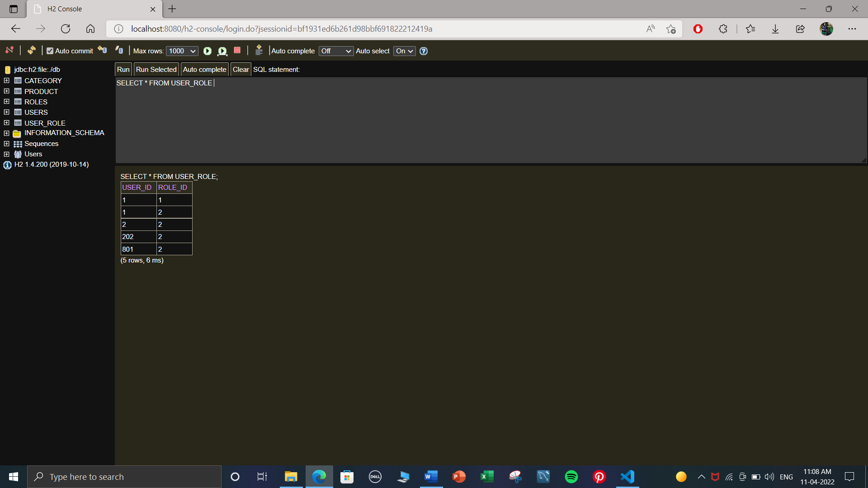Open Spotify from the taskbar

point(571,476)
